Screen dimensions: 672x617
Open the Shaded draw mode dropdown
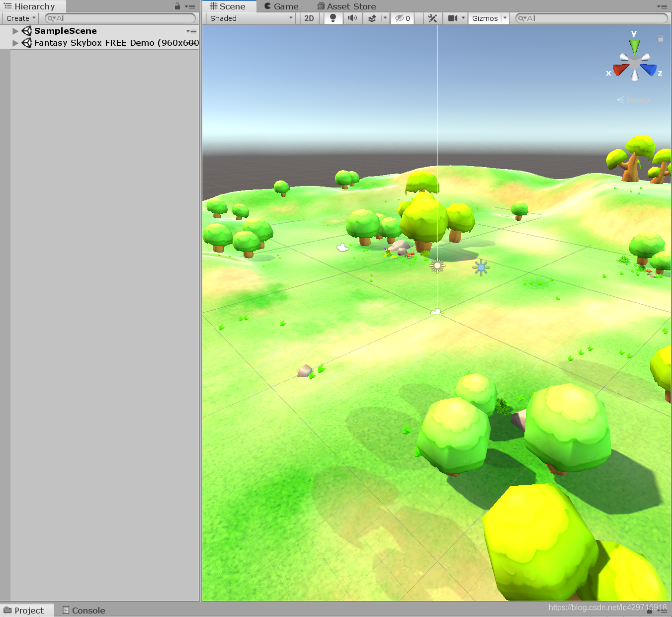coord(251,18)
